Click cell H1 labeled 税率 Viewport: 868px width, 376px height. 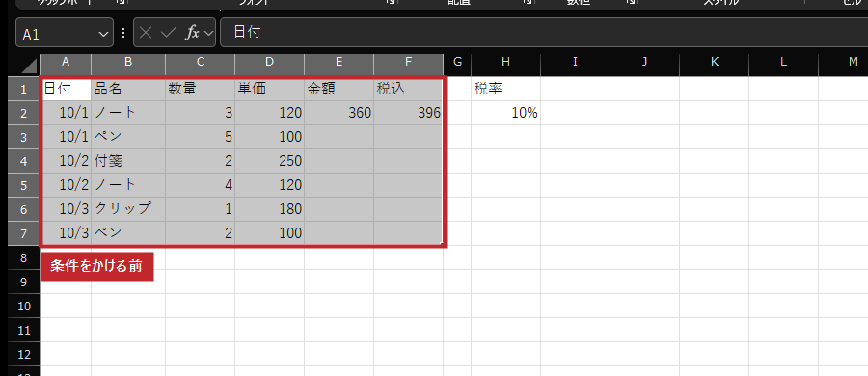click(x=506, y=89)
